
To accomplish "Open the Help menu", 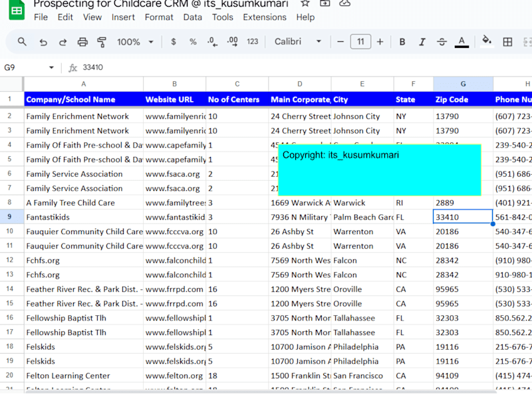I will 305,17.
